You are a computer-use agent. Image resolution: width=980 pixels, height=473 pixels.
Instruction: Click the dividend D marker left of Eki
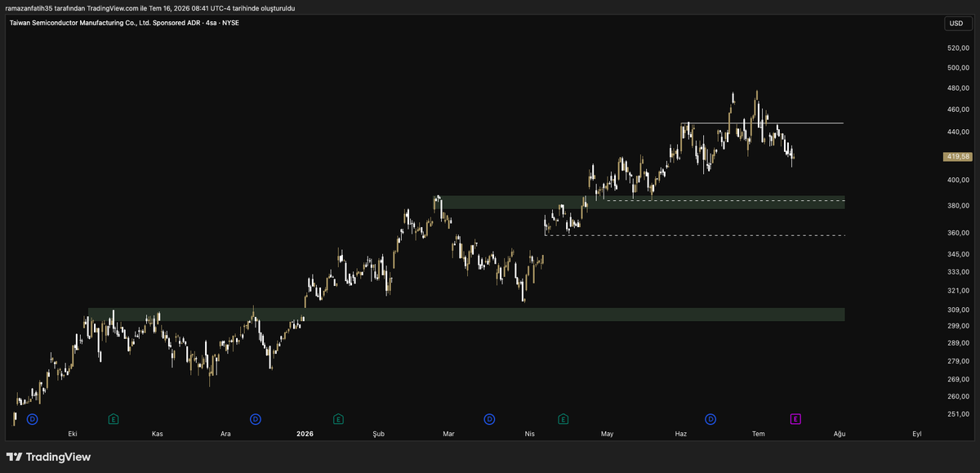pyautogui.click(x=33, y=419)
